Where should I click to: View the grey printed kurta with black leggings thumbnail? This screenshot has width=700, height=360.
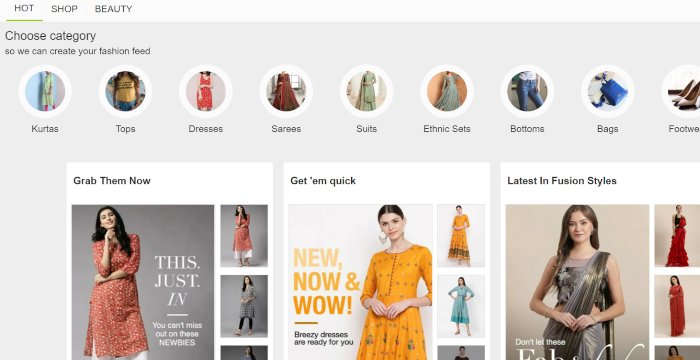pos(244,306)
